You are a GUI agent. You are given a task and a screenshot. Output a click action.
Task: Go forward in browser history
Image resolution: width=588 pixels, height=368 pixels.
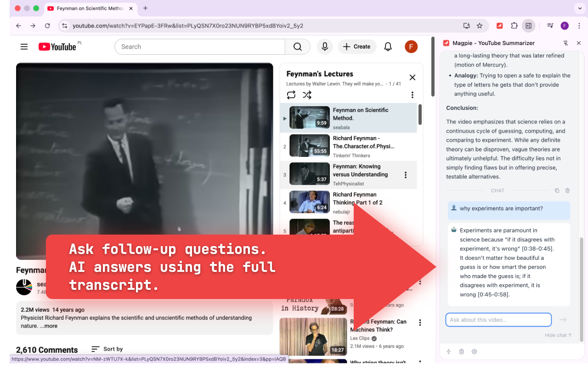(33, 26)
